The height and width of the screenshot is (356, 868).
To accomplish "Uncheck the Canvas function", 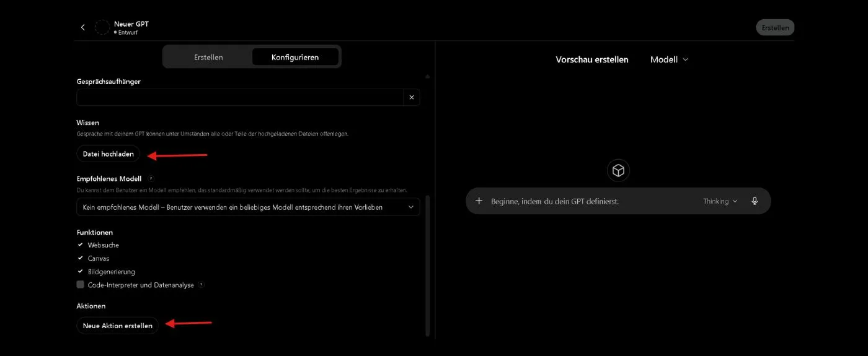I will point(80,258).
